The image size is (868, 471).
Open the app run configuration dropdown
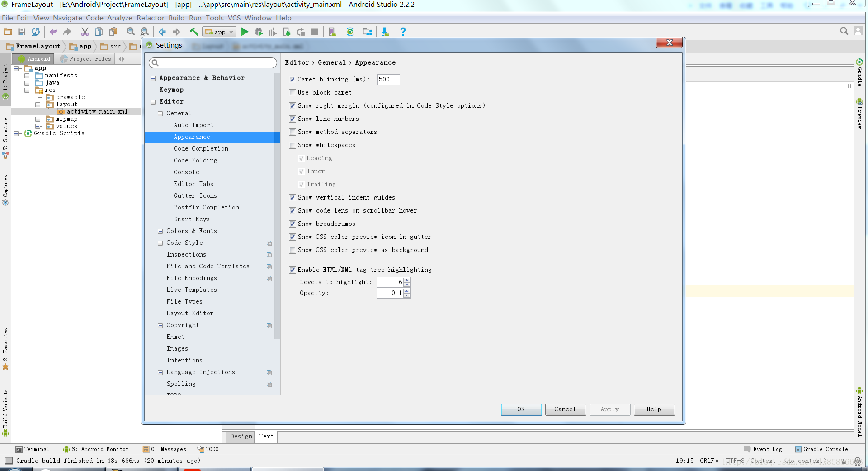click(220, 32)
